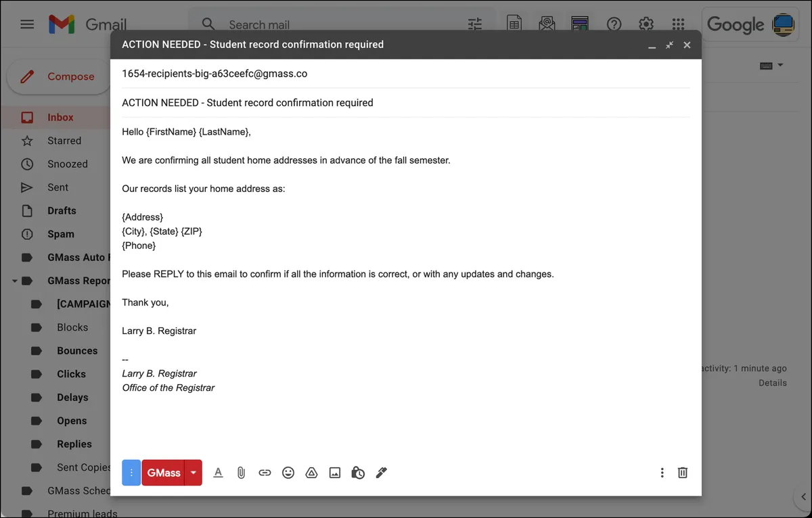Image resolution: width=812 pixels, height=518 pixels.
Task: Open Google apps grid launcher
Action: click(x=678, y=24)
